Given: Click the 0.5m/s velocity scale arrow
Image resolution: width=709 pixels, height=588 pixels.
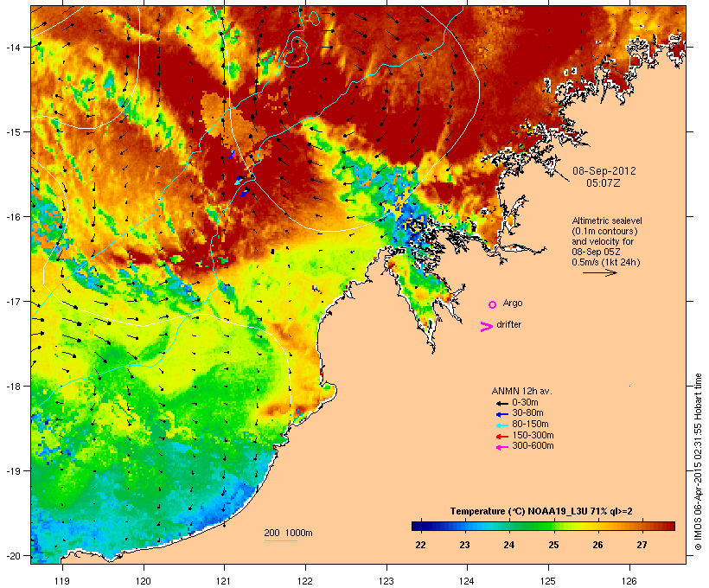Looking at the screenshot, I should tap(599, 272).
